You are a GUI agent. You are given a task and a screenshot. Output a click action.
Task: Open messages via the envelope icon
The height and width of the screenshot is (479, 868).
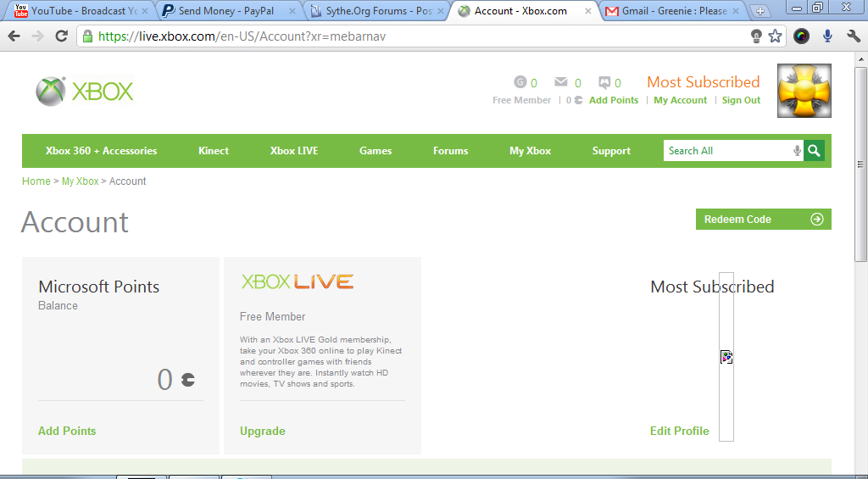(x=561, y=82)
